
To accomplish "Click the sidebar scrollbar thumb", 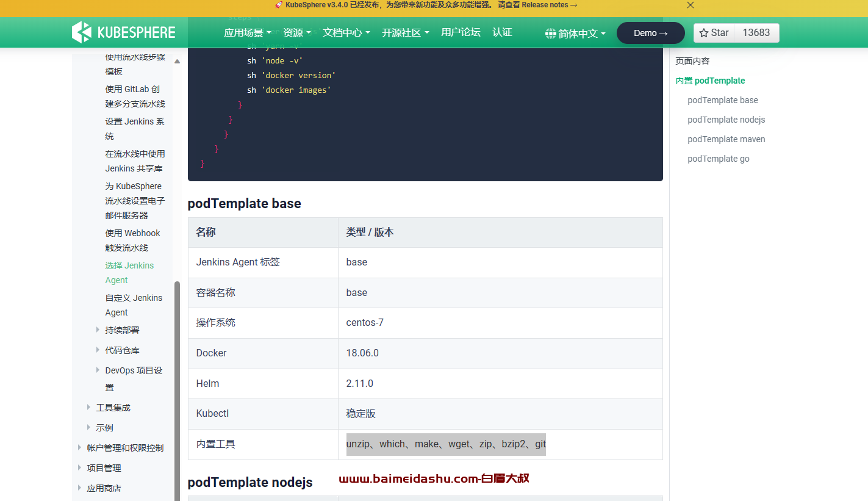I will tap(177, 391).
